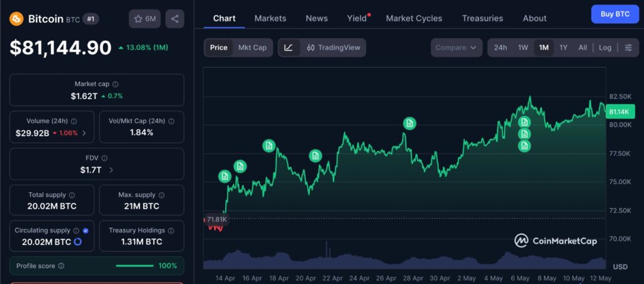This screenshot has height=284, width=644.
Task: Click the #1 rank badge
Action: pyautogui.click(x=91, y=19)
